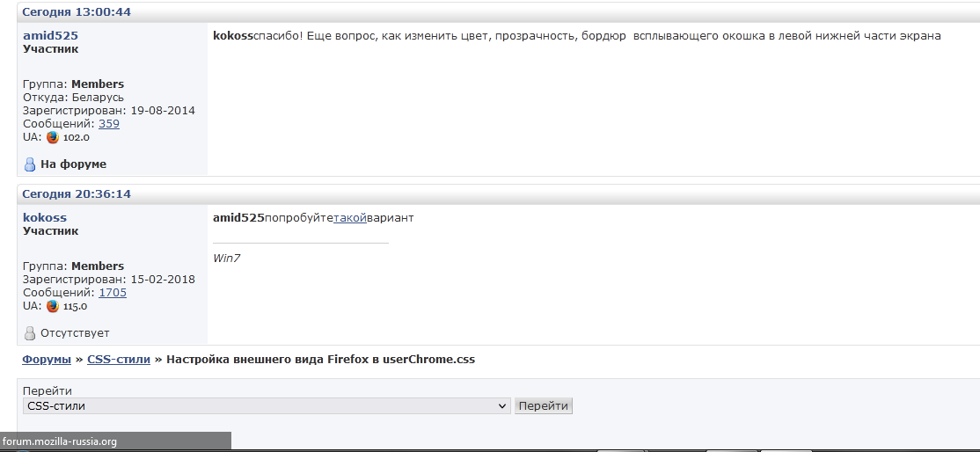Open CSS-стили breadcrumb link
The width and height of the screenshot is (980, 452).
[119, 360]
